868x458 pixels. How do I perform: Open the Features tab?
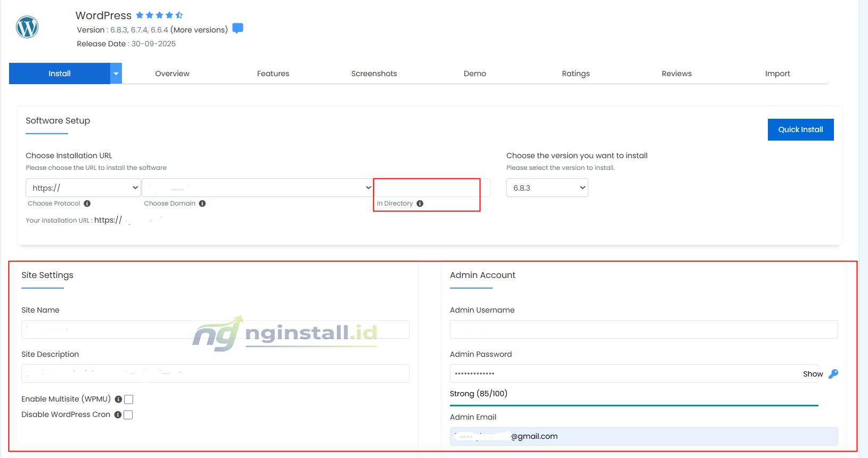coord(273,73)
